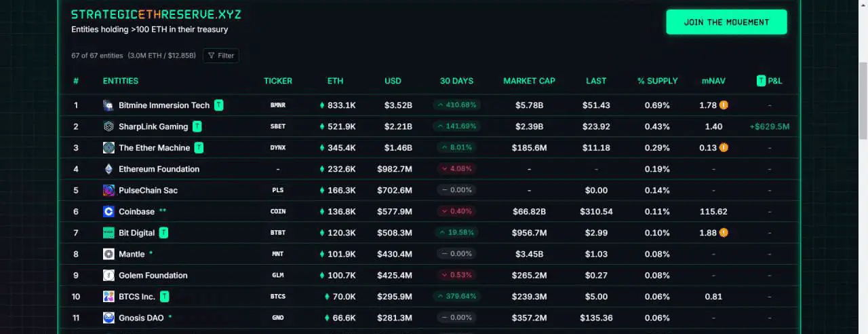868x334 pixels.
Task: Click the 410.68% change badge for Bitmine
Action: click(457, 105)
